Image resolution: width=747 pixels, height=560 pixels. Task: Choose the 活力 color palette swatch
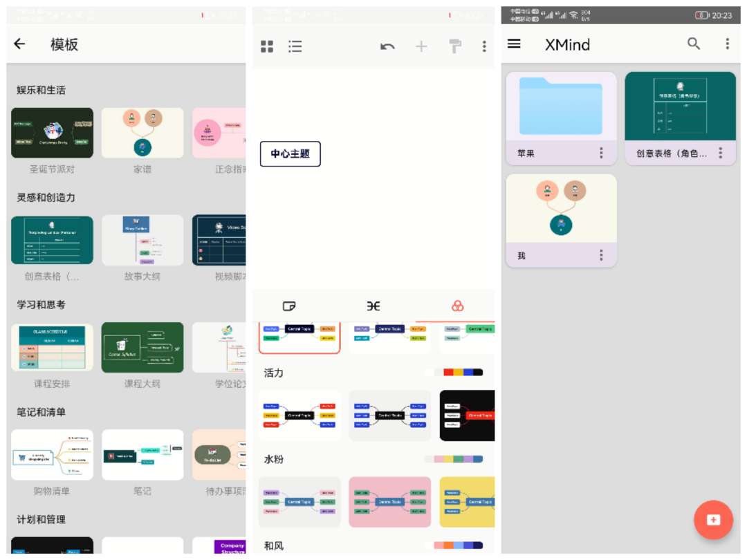click(x=454, y=373)
